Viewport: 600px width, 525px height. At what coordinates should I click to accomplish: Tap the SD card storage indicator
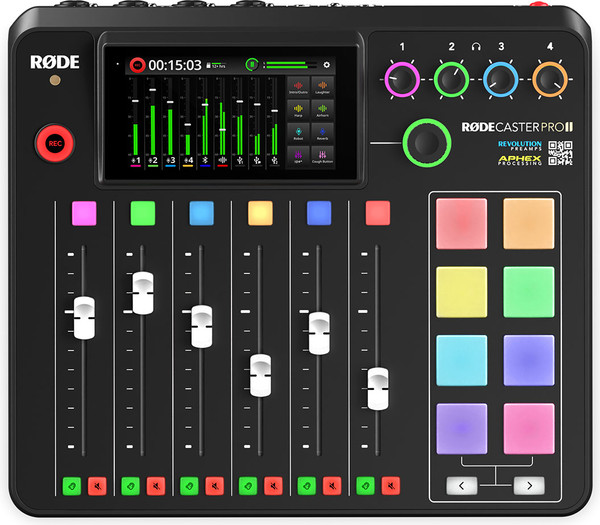pyautogui.click(x=216, y=66)
